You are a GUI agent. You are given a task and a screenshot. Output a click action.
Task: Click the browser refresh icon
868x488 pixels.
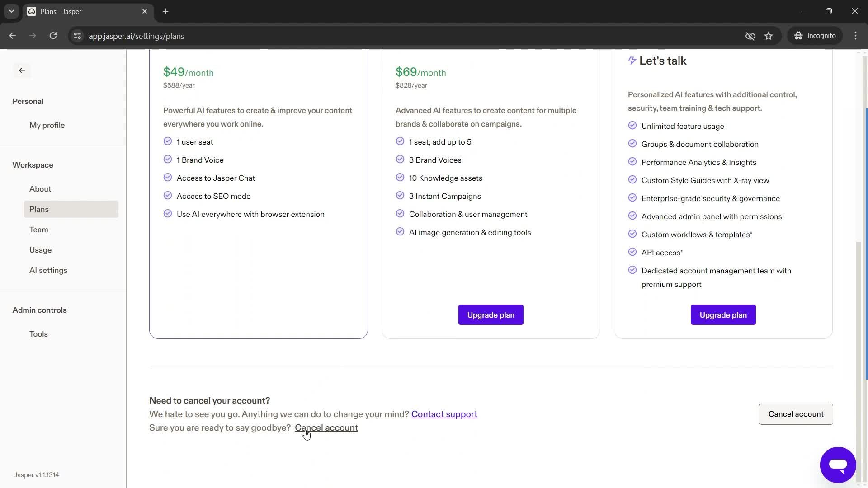point(53,36)
